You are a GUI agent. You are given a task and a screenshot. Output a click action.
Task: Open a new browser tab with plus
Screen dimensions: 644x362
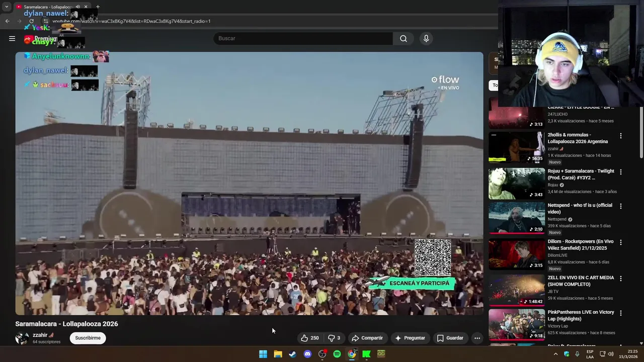[98, 7]
